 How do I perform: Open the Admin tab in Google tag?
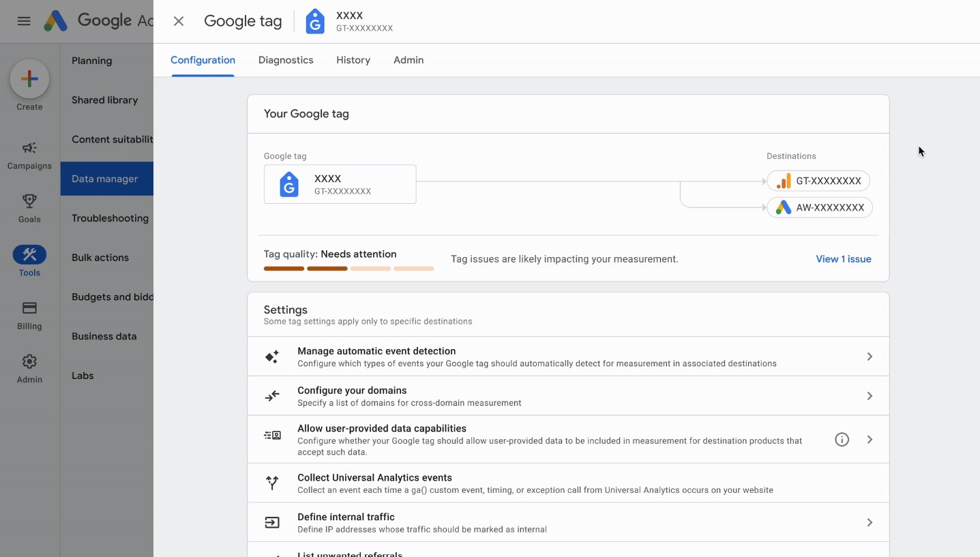click(x=409, y=60)
